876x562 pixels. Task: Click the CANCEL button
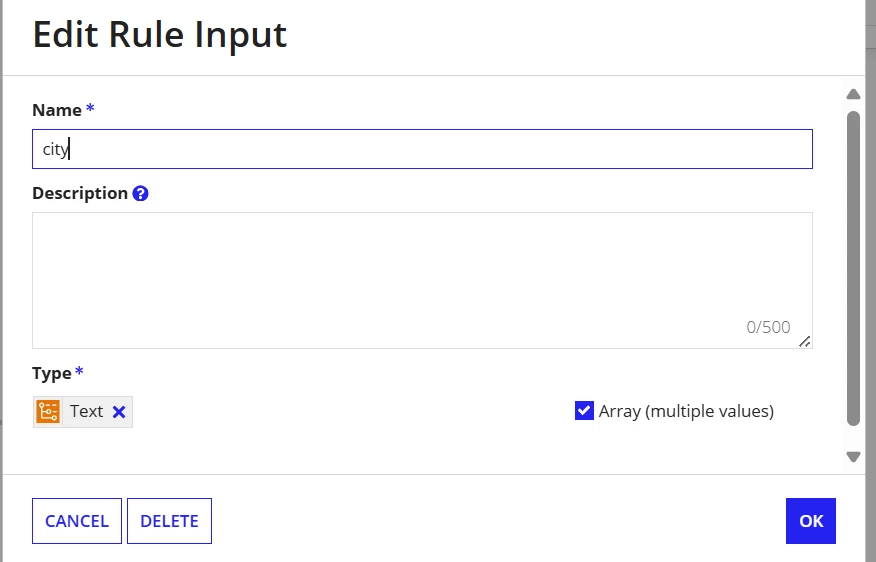[77, 521]
